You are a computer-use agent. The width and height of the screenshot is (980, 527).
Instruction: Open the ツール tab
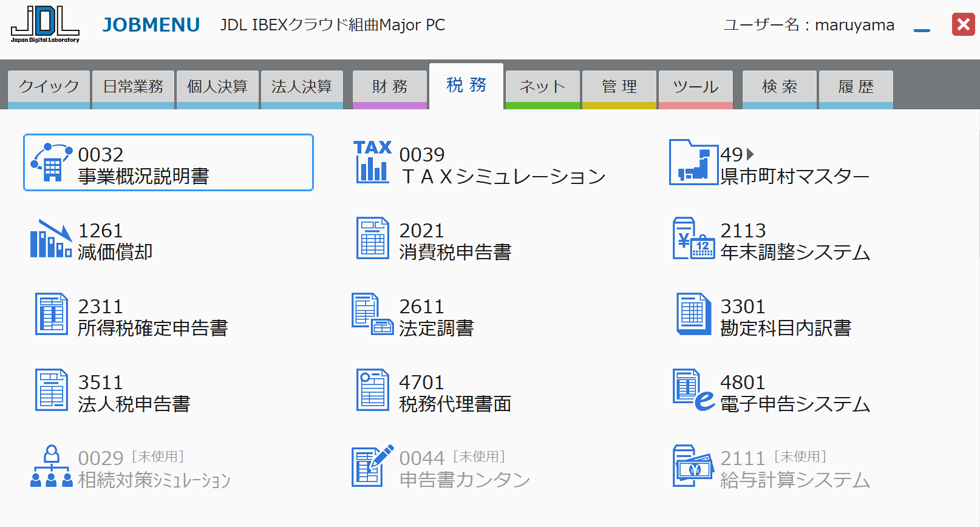pos(696,89)
